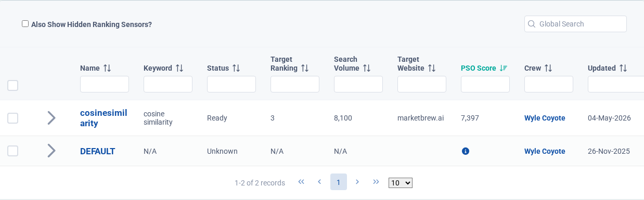Enable Also Show Hidden Ranking Sensors

25,24
